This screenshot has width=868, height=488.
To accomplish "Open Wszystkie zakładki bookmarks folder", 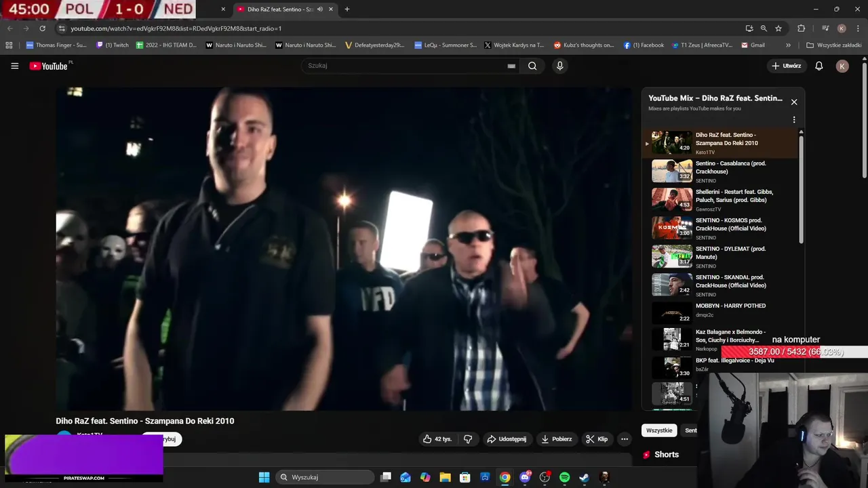I will coord(833,45).
